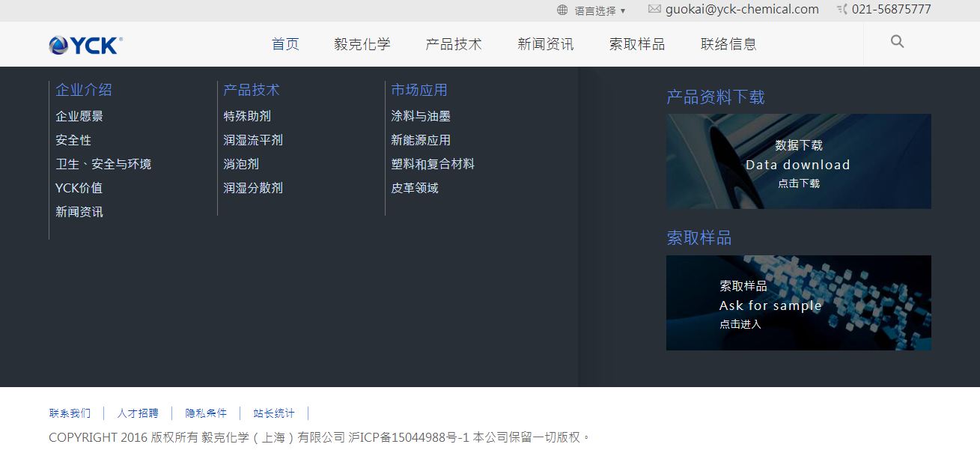Select the 消泡剂 link
The image size is (980, 450).
click(241, 164)
